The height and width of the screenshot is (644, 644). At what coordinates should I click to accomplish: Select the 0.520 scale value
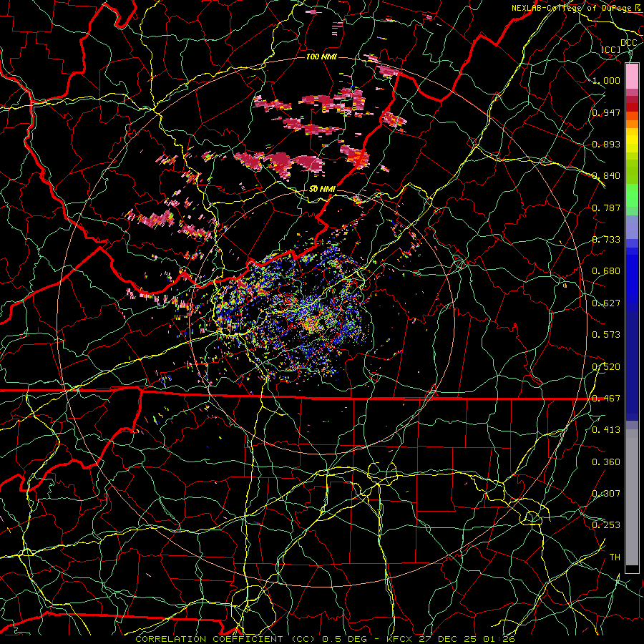606,367
